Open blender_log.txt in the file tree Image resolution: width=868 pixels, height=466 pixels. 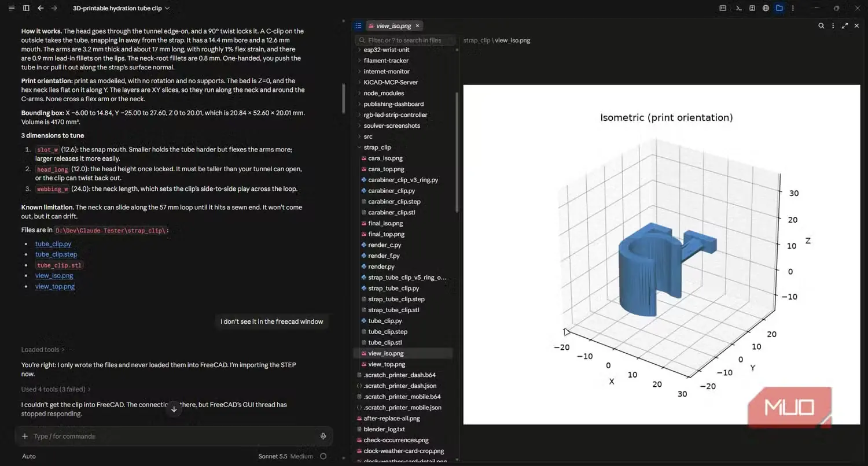coord(384,430)
